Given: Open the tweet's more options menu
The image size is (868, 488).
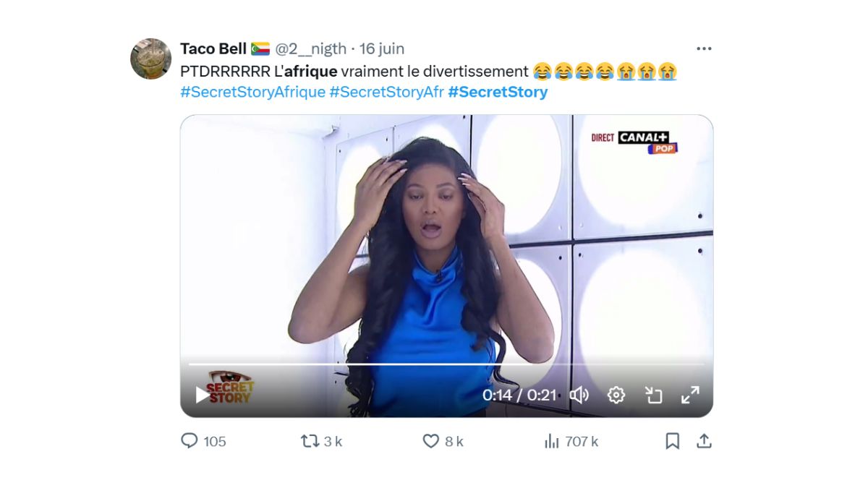Looking at the screenshot, I should tap(702, 48).
